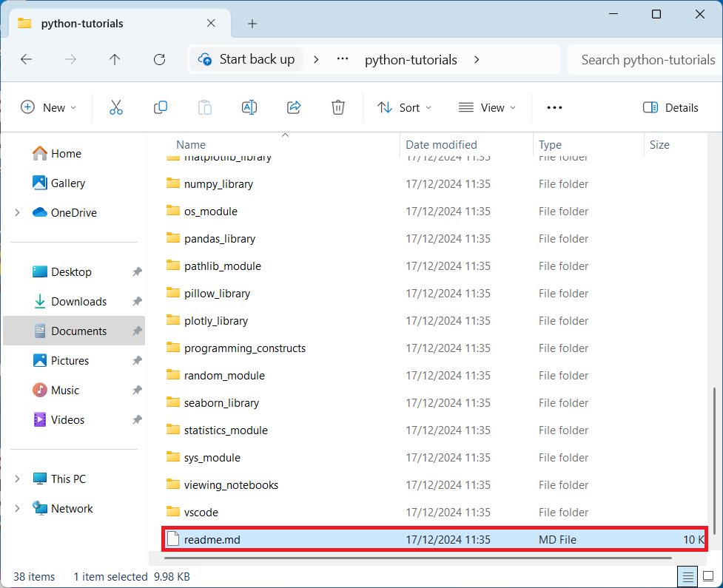Screen dimensions: 723x588
Task: Click the Copy icon in toolbar
Action: pos(161,107)
